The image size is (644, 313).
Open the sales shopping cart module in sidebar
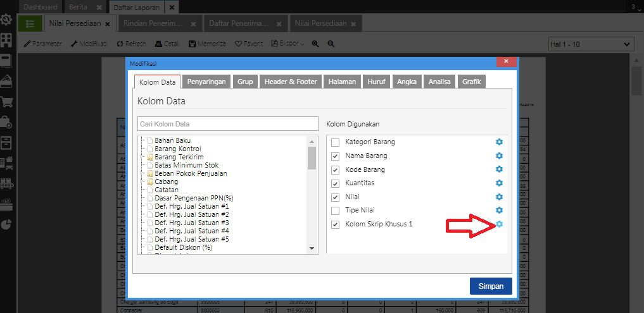click(x=6, y=101)
